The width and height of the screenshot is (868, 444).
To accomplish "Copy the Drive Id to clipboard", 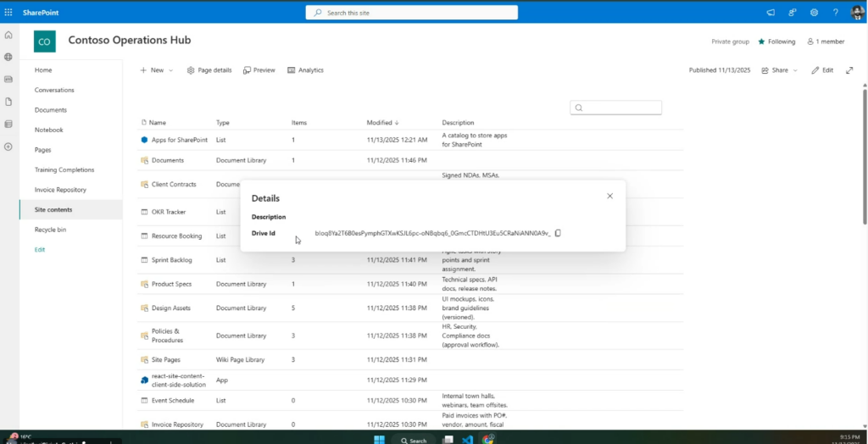I will click(558, 233).
